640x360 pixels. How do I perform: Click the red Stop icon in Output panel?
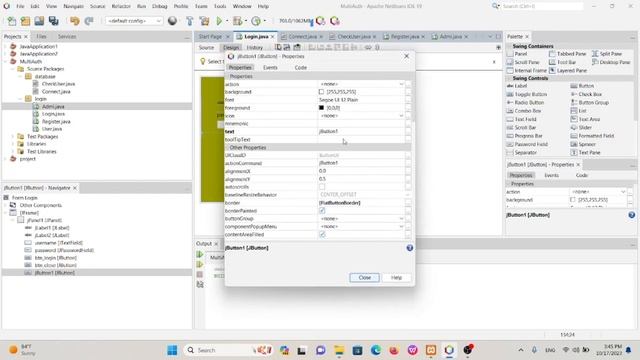click(x=200, y=274)
